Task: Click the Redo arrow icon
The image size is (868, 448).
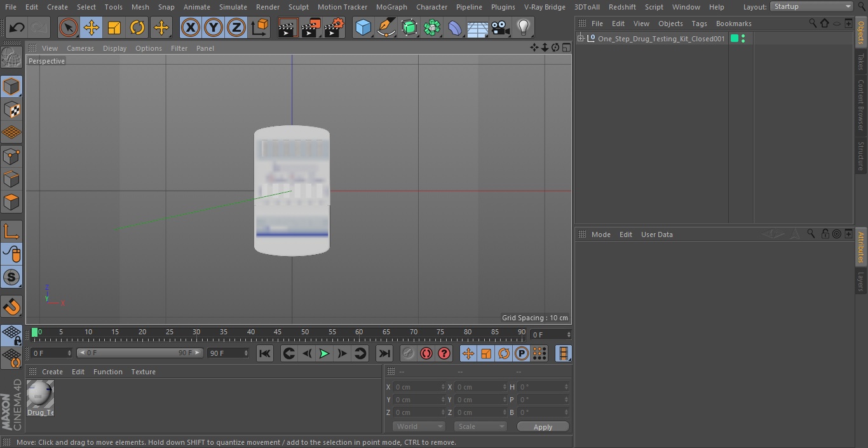Action: tap(39, 27)
